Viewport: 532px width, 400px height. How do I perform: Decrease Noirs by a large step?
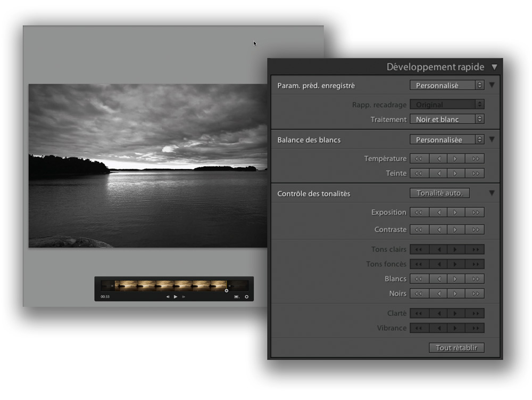[x=419, y=293]
